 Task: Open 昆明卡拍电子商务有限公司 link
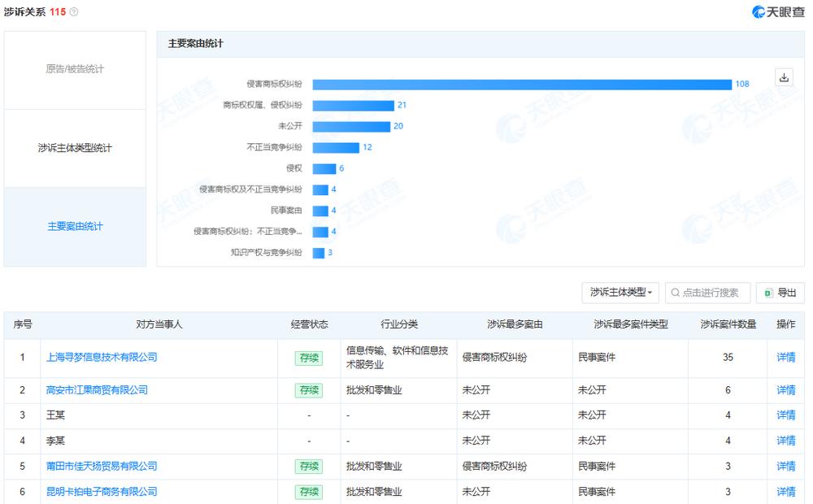pyautogui.click(x=102, y=492)
